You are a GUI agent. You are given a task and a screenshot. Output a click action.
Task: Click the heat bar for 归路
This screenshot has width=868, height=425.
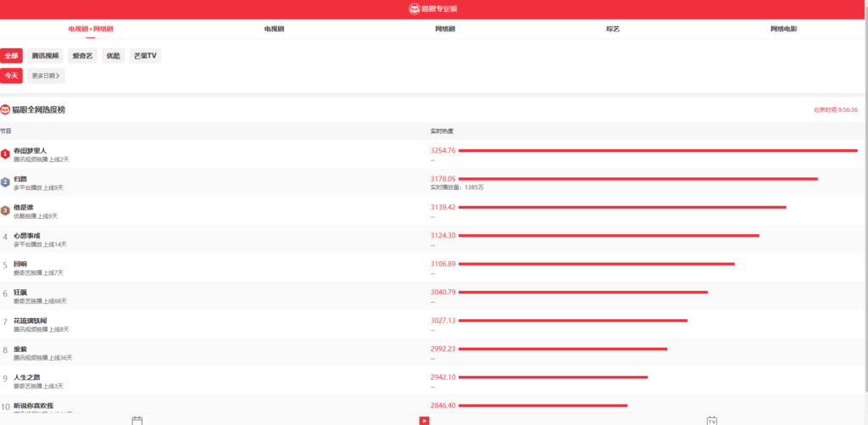click(x=637, y=179)
